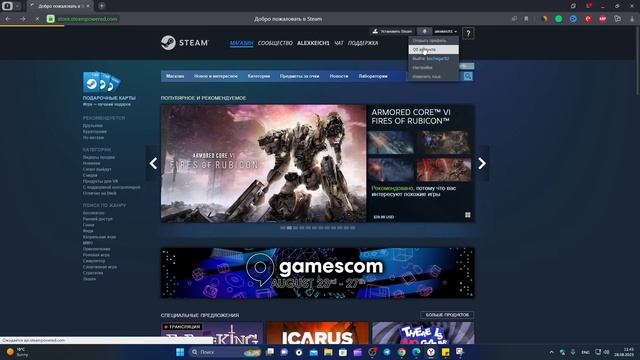Click the ENG language indicator in tray
This screenshot has width=640, height=360.
585,352
